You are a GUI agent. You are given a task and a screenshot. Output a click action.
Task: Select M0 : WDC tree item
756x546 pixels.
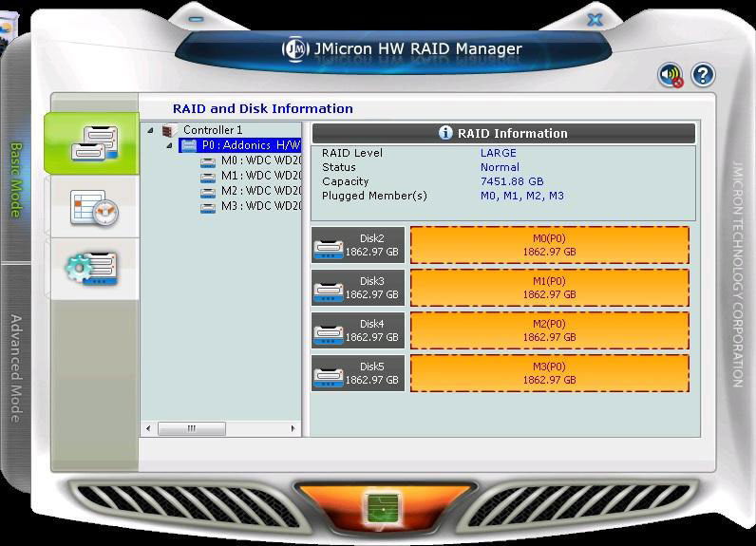(261, 160)
